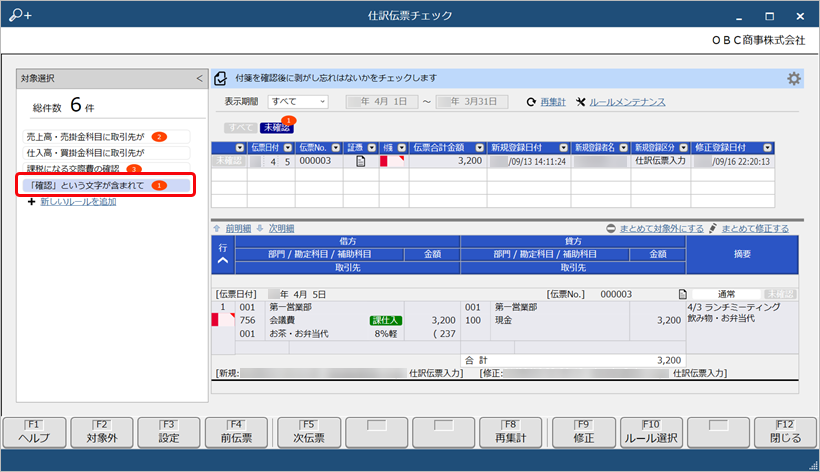Click the 次明細 link
The image size is (820, 472).
(281, 228)
